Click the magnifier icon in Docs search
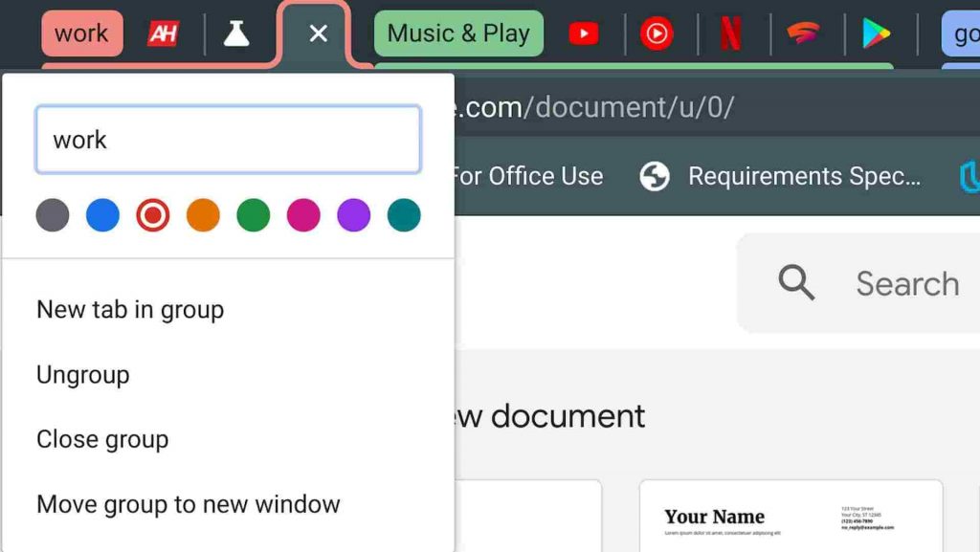The width and height of the screenshot is (980, 552). coord(796,282)
